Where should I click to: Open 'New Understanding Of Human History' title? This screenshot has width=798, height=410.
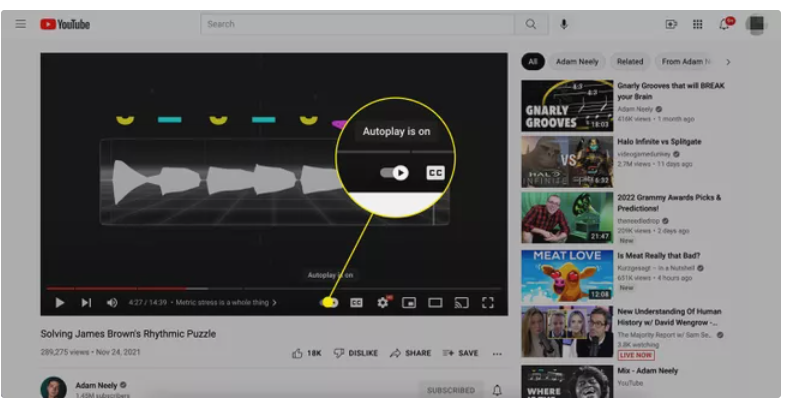pos(669,317)
